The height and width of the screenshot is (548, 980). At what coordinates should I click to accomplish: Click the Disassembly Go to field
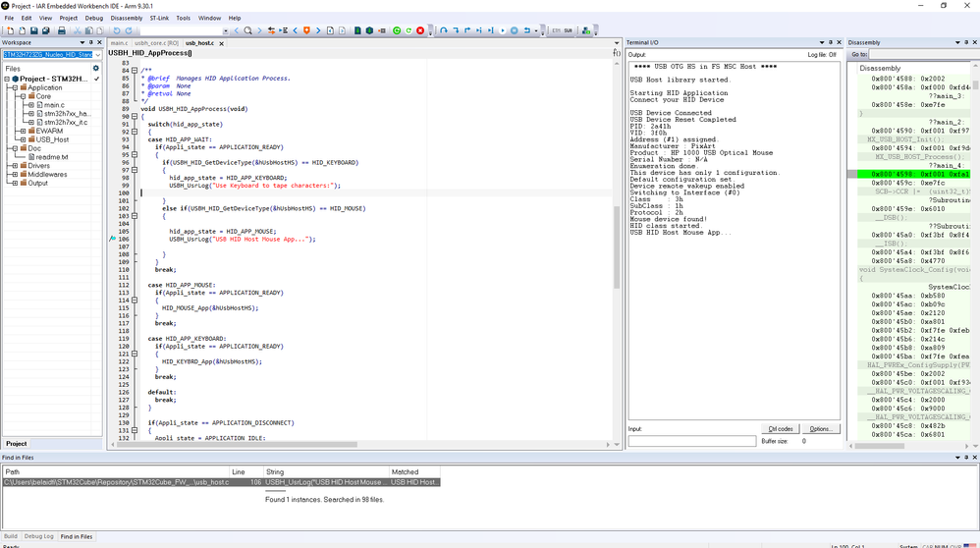pyautogui.click(x=922, y=55)
